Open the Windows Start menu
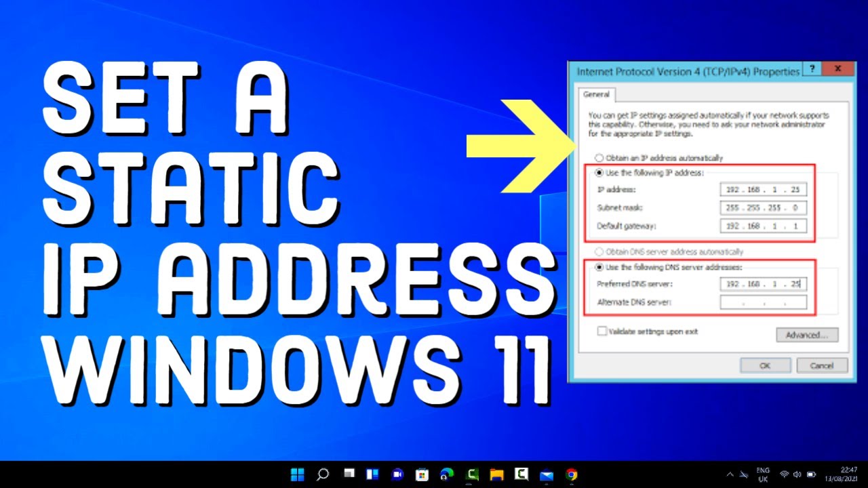 (x=298, y=474)
